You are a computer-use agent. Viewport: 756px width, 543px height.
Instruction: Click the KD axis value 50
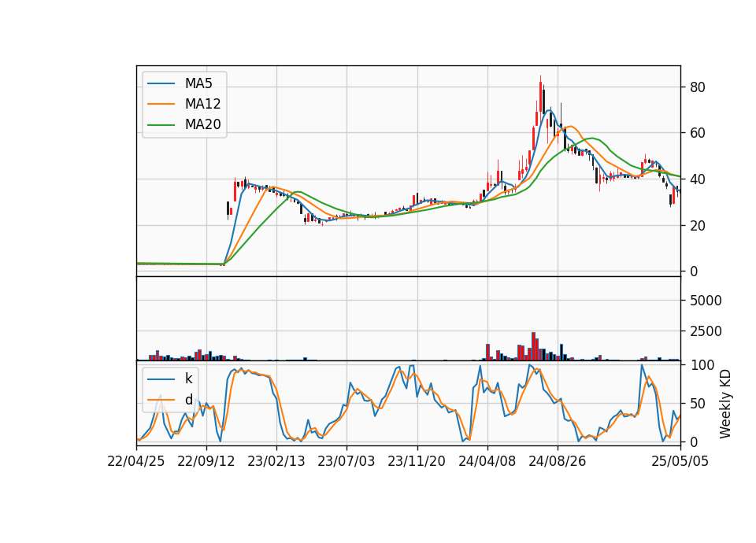tap(697, 403)
